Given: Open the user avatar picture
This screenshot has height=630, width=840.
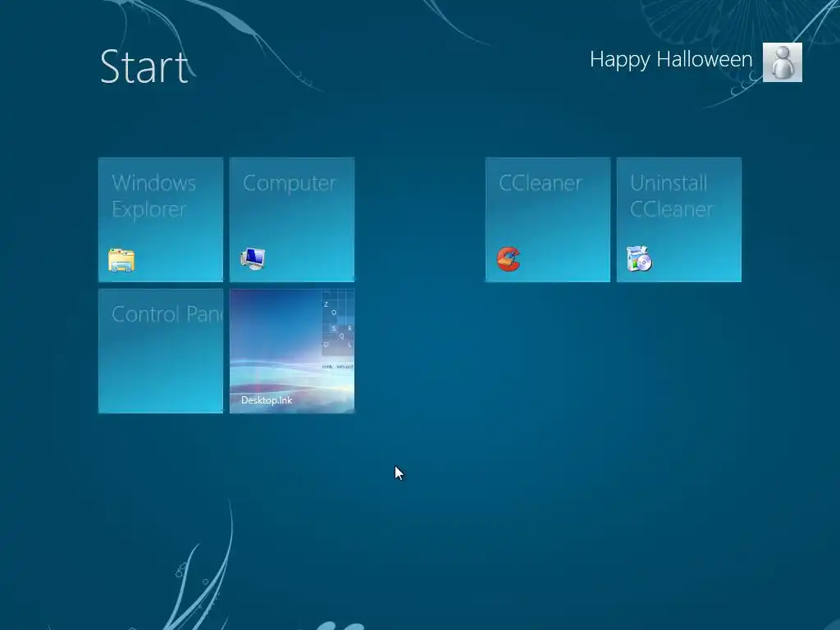Looking at the screenshot, I should coord(782,62).
